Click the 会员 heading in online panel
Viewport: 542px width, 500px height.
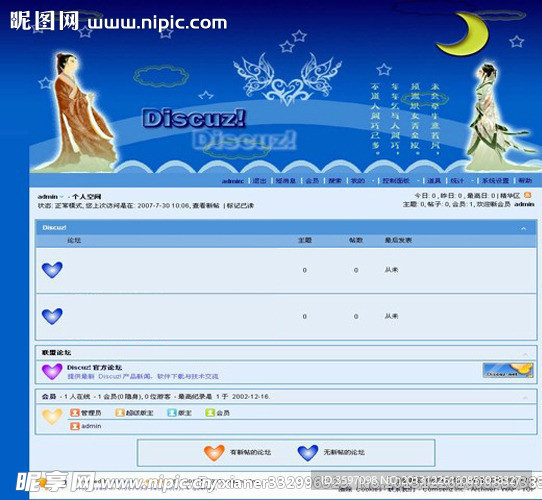49,397
